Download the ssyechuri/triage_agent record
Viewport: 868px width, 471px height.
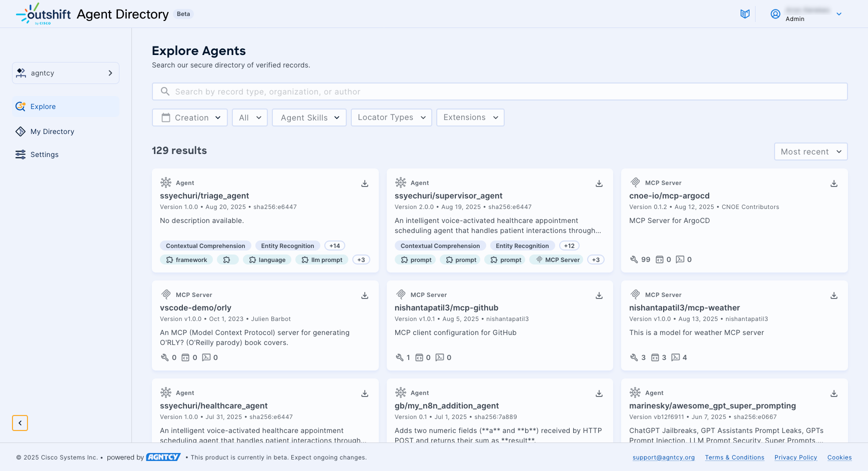pyautogui.click(x=365, y=183)
